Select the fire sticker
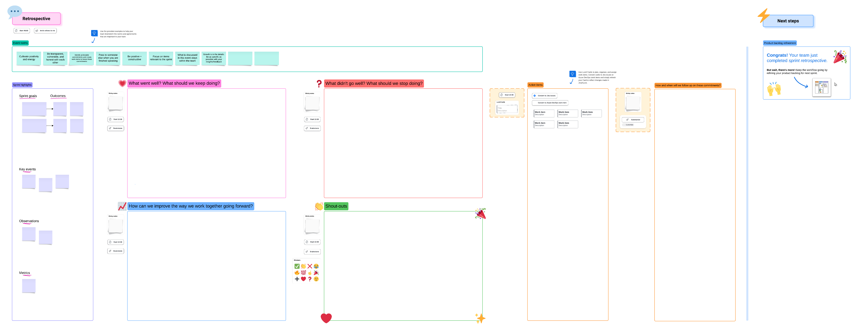 tap(297, 273)
